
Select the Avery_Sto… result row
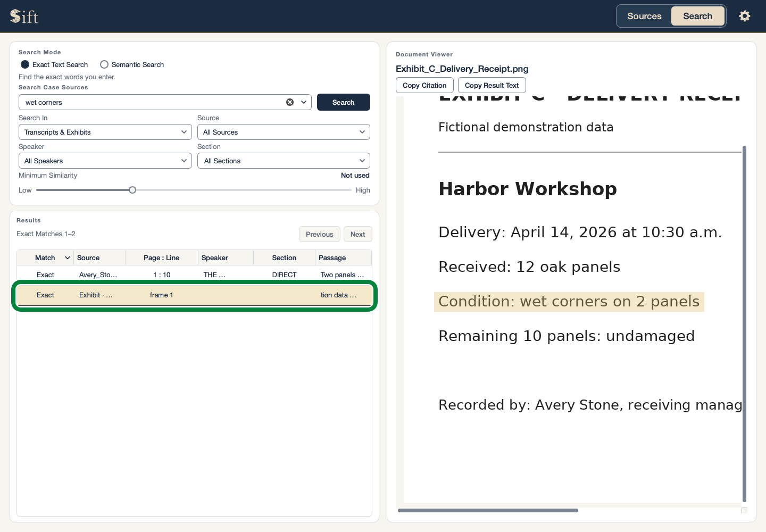pyautogui.click(x=194, y=275)
